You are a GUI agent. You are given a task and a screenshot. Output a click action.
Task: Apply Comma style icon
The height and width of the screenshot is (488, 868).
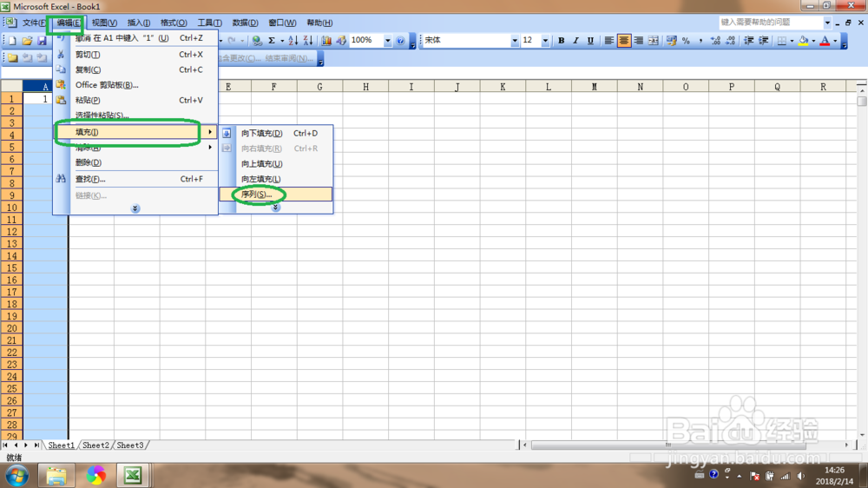pos(700,41)
